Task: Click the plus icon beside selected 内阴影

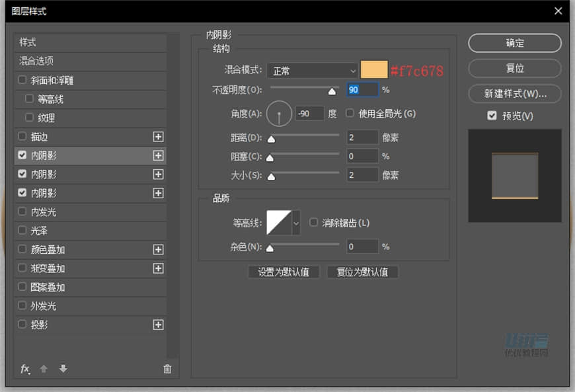Action: pyautogui.click(x=159, y=155)
